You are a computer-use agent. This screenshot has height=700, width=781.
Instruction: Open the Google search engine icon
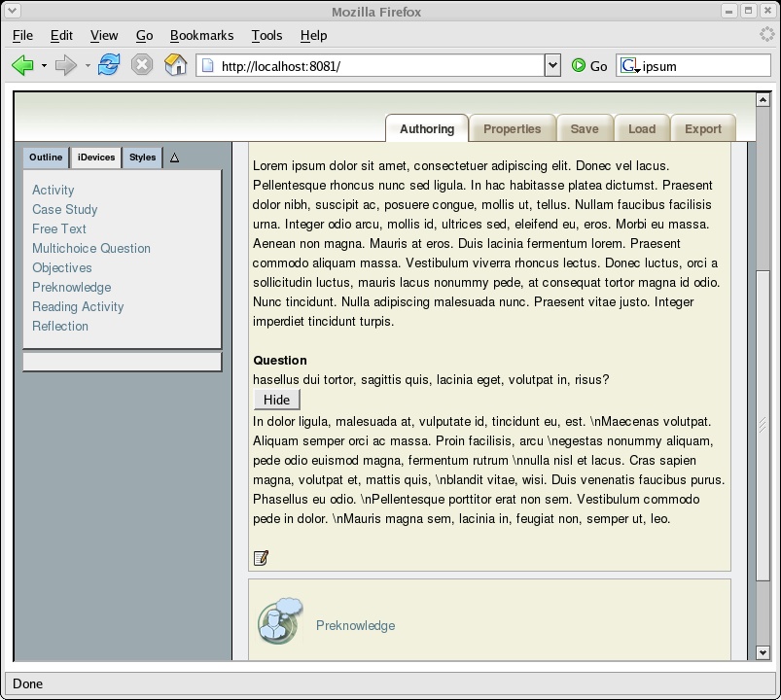pyautogui.click(x=629, y=66)
